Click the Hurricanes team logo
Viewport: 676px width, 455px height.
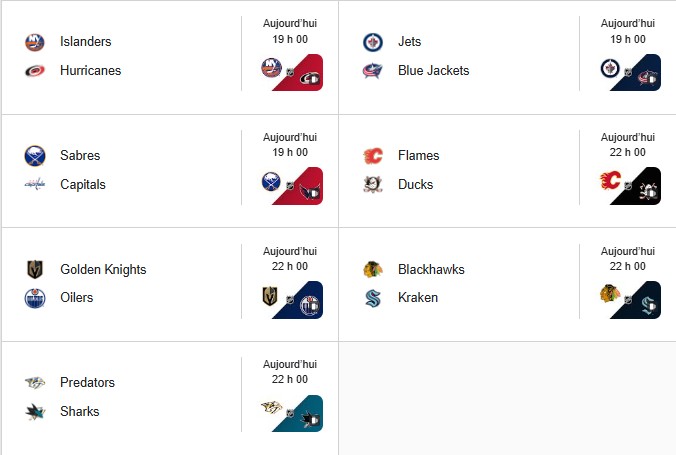(35, 71)
